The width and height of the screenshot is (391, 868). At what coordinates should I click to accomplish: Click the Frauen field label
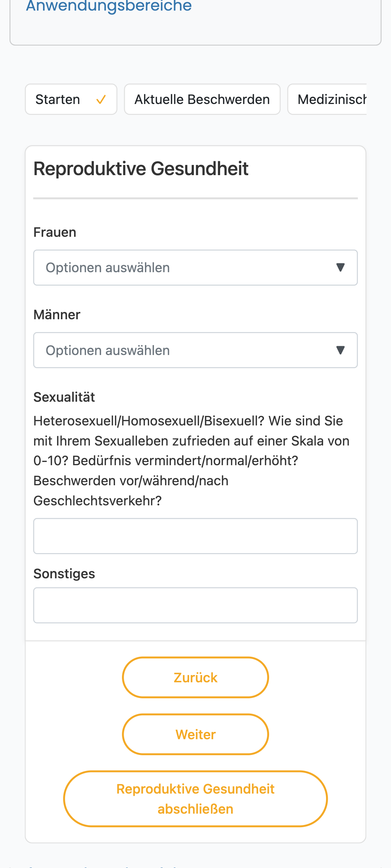coord(55,232)
